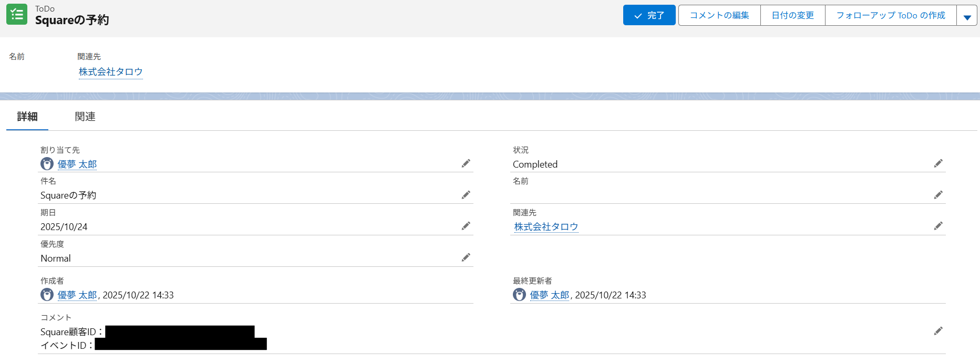Open 優夢 太郎 link under 最終更新者
This screenshot has width=980, height=363.
(x=550, y=295)
